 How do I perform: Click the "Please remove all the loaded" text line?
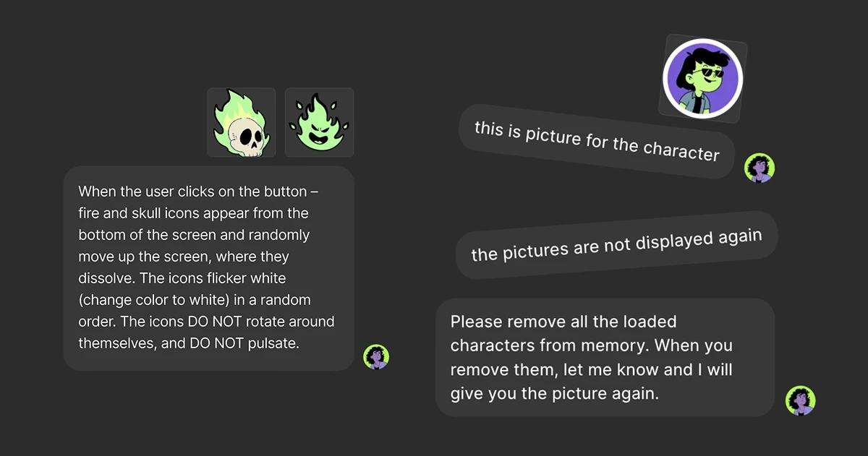[x=563, y=322]
